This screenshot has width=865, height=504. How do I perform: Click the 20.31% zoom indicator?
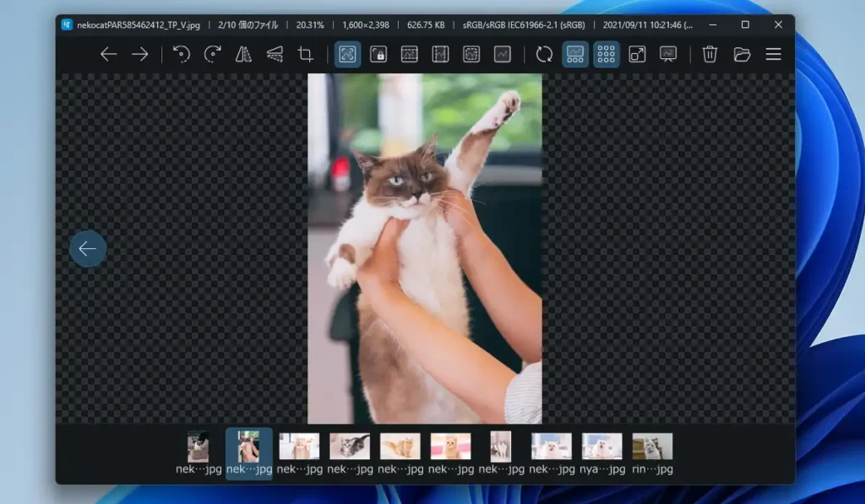310,24
